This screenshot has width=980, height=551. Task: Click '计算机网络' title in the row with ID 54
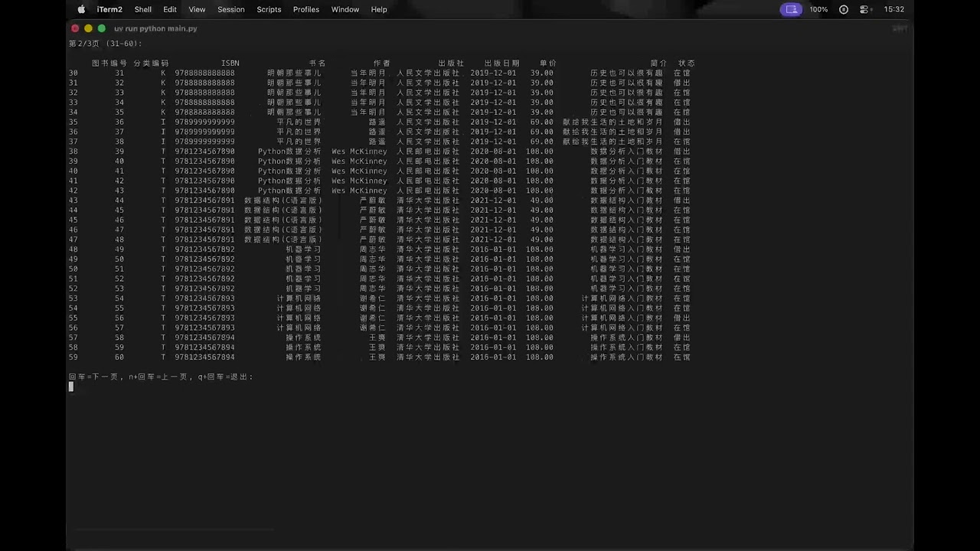click(x=299, y=298)
